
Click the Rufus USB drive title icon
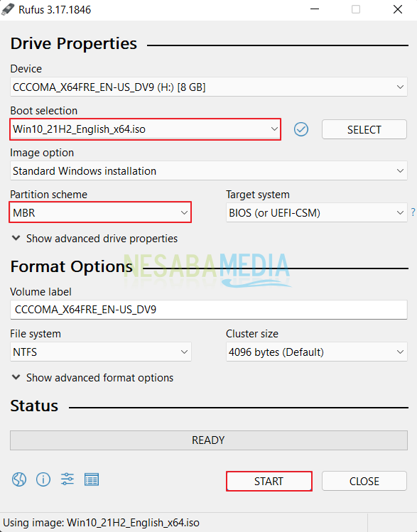(8, 9)
